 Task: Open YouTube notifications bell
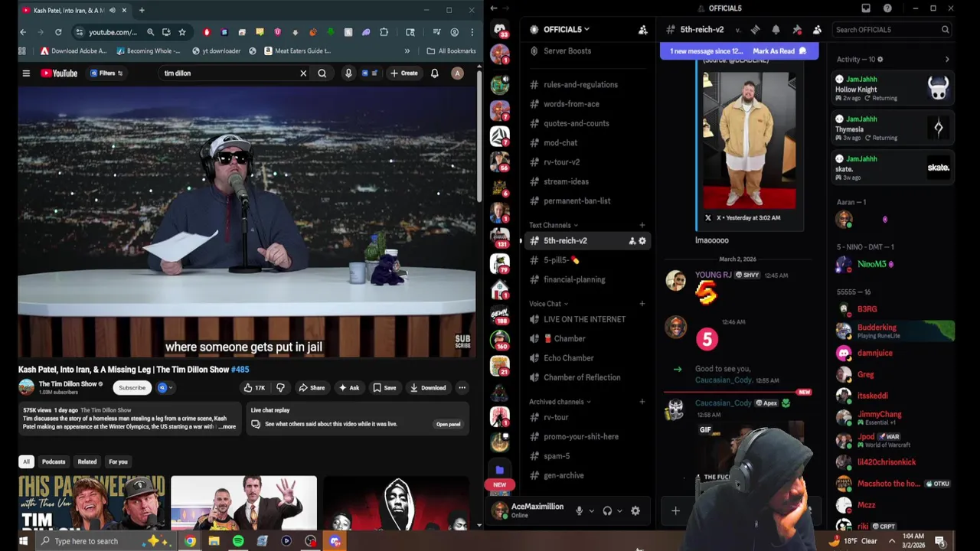(434, 73)
